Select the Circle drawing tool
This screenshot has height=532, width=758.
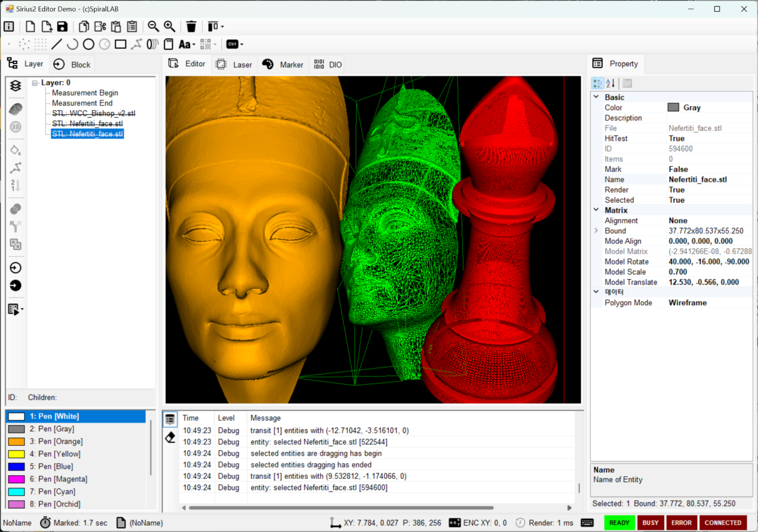tap(89, 44)
